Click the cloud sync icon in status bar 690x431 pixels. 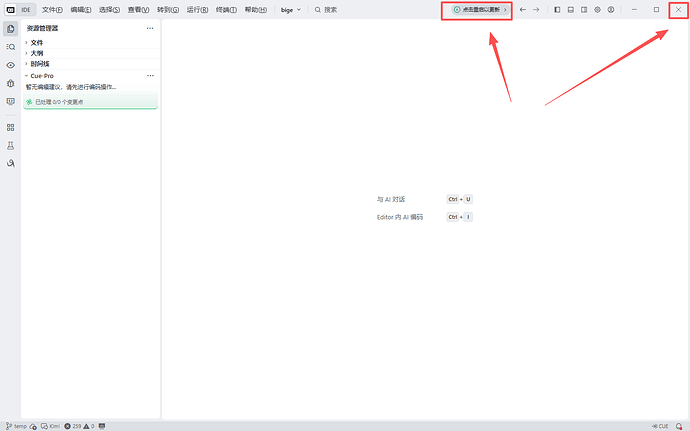(x=33, y=426)
